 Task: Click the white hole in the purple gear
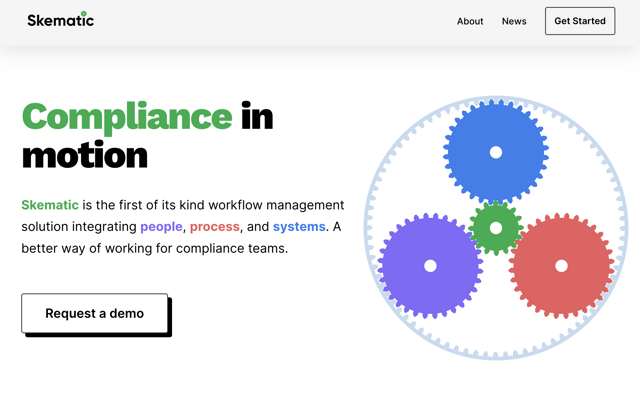(430, 266)
